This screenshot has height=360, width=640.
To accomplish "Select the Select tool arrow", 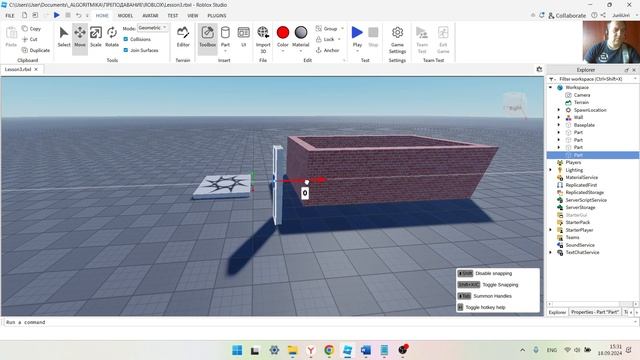I will pyautogui.click(x=64, y=37).
